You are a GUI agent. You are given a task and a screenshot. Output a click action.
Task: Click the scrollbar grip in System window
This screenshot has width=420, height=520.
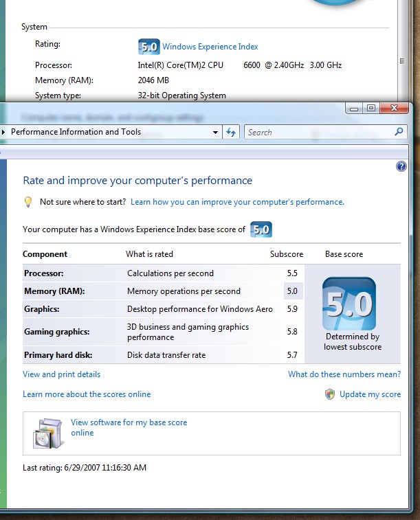coord(402,61)
